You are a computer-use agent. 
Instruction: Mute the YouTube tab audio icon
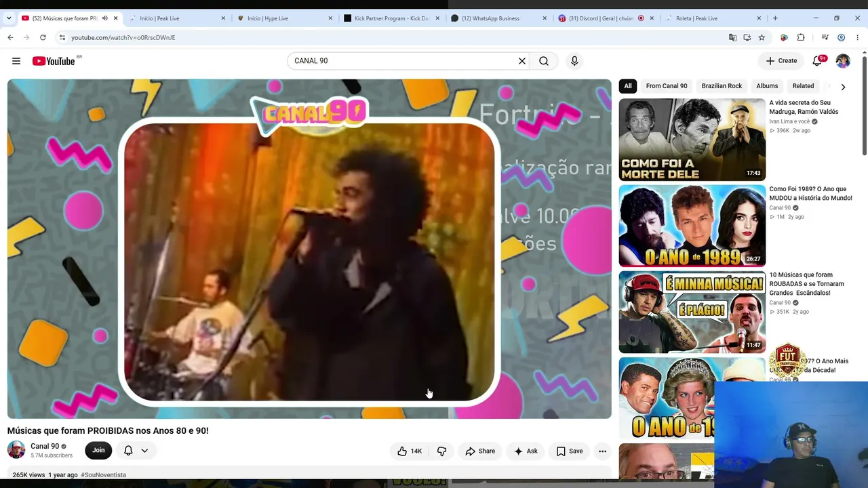tap(104, 18)
